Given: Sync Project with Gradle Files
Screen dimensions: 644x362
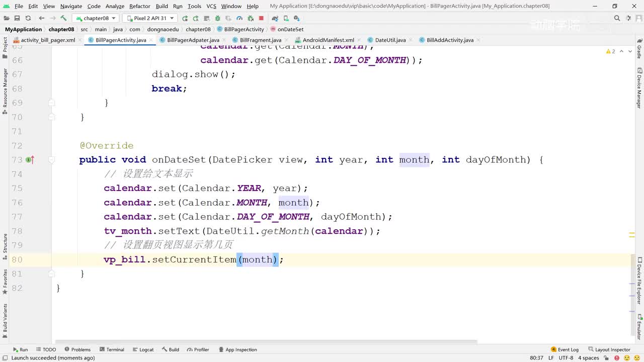Looking at the screenshot, I should (275, 18).
